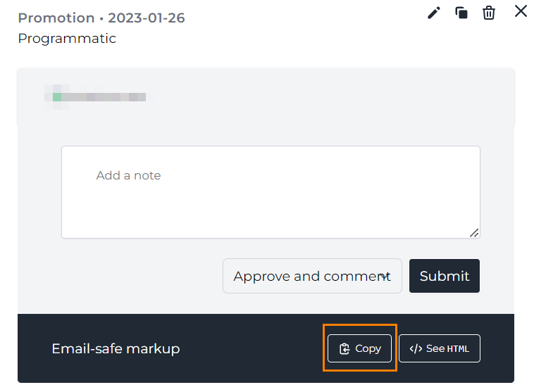
Task: Delete the promotion with the trash icon
Action: (489, 13)
